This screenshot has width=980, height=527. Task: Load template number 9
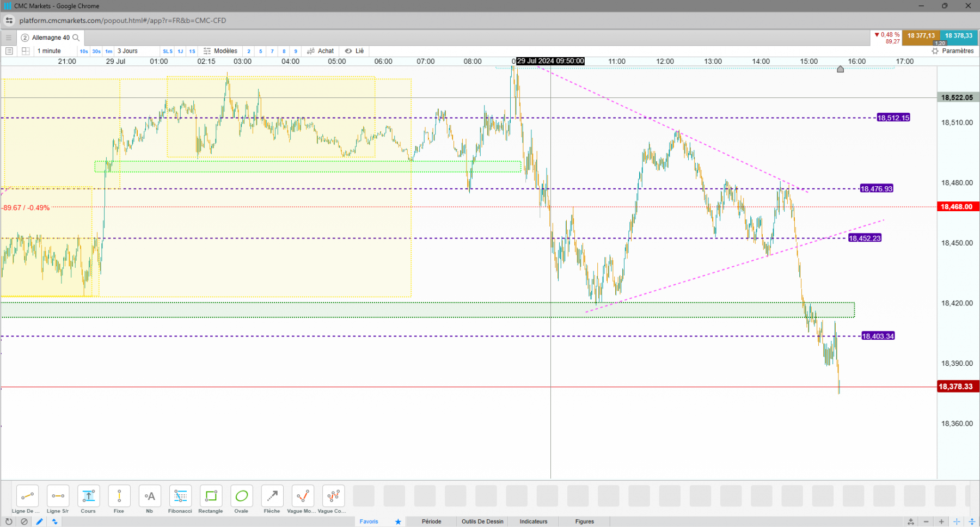[296, 51]
